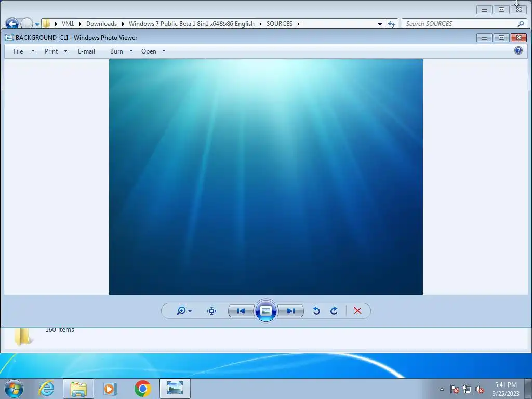Open Action Center flag icon
This screenshot has width=532, height=399.
(455, 389)
